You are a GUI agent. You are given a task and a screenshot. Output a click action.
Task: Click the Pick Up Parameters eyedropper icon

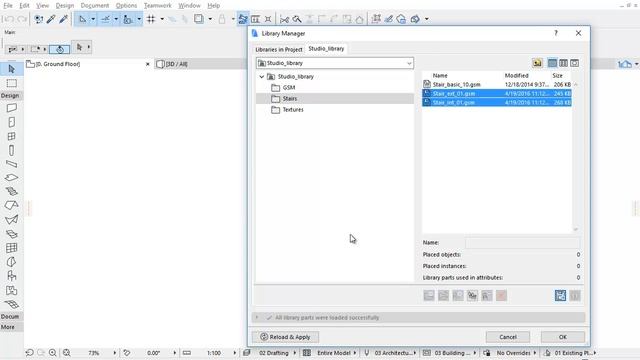tap(51, 19)
